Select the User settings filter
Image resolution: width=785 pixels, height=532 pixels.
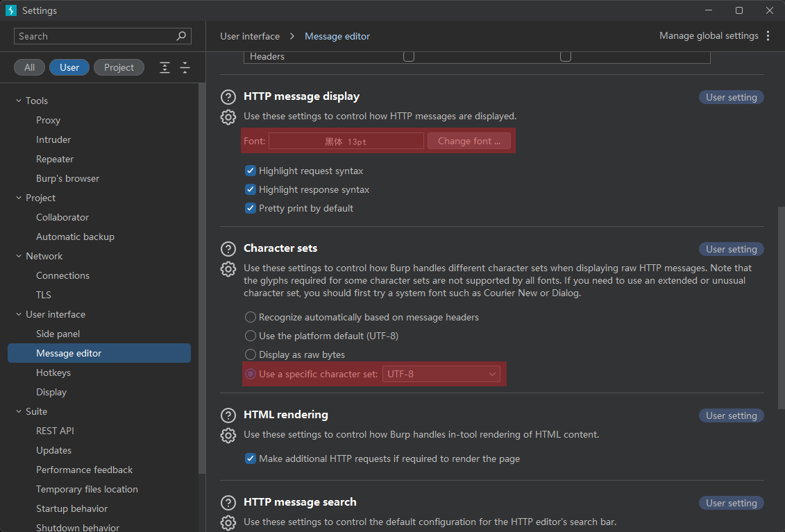[69, 67]
